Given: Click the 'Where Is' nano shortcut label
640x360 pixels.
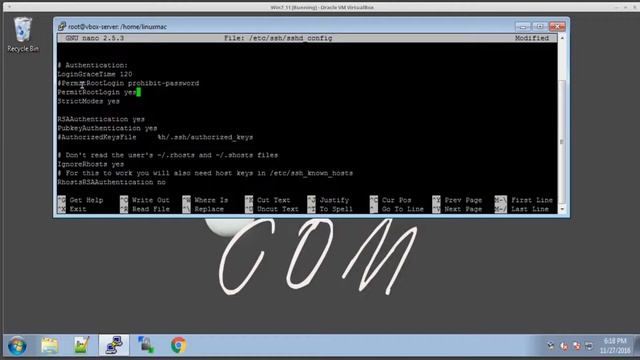Looking at the screenshot, I should click(211, 200).
